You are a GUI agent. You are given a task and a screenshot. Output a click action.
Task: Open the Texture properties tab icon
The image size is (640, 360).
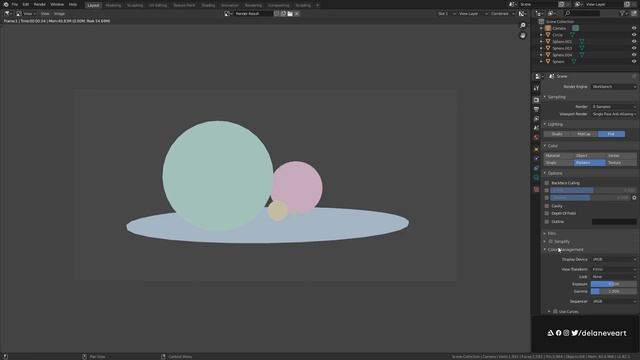(x=536, y=189)
